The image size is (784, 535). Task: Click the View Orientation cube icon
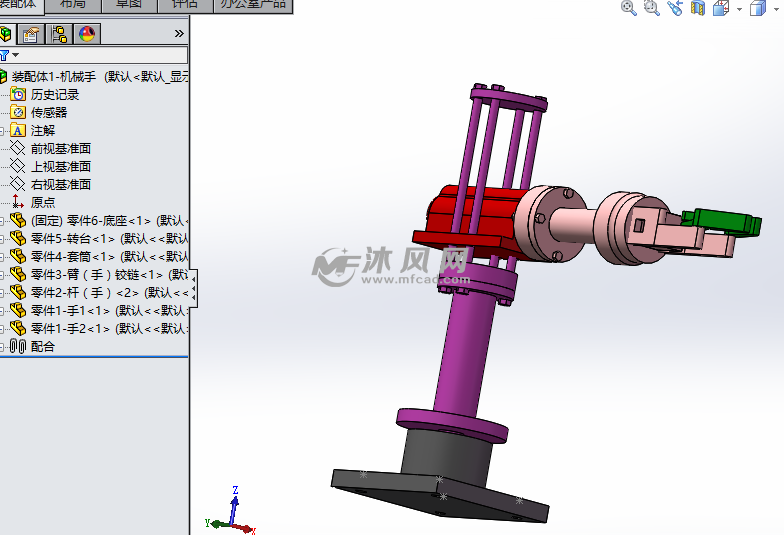721,8
